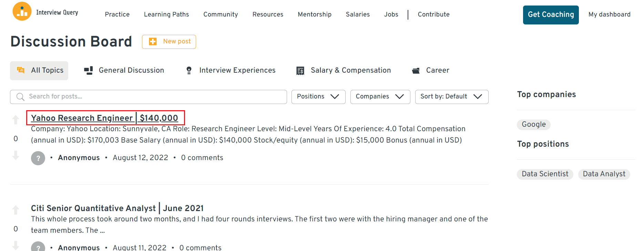Expand the Positions filter dropdown
This screenshot has width=644, height=251.
[318, 97]
